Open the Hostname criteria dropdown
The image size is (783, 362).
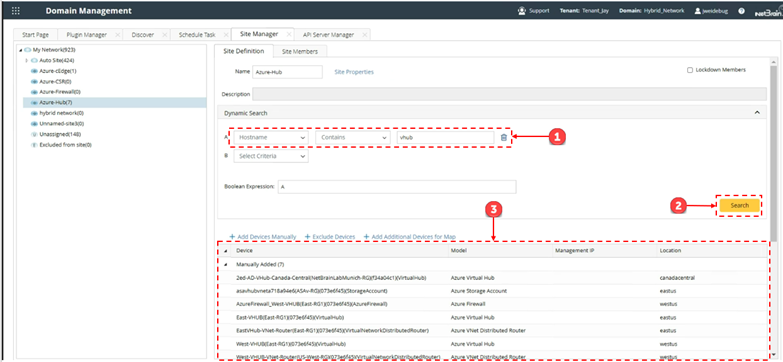(271, 137)
